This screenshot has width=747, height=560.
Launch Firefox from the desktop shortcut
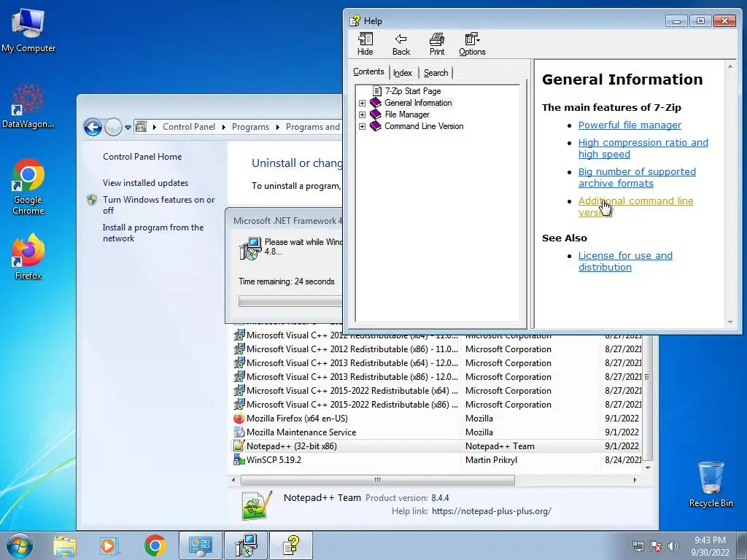(x=28, y=256)
